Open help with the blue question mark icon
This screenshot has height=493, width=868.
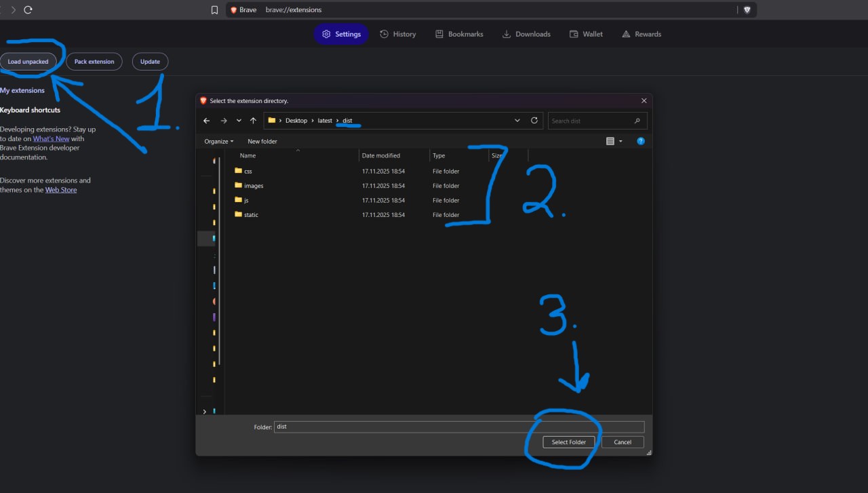point(641,141)
